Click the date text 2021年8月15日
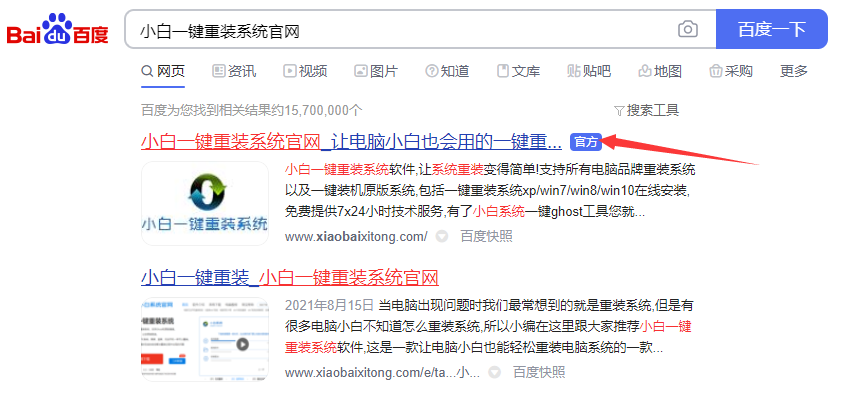The height and width of the screenshot is (393, 844). (329, 306)
